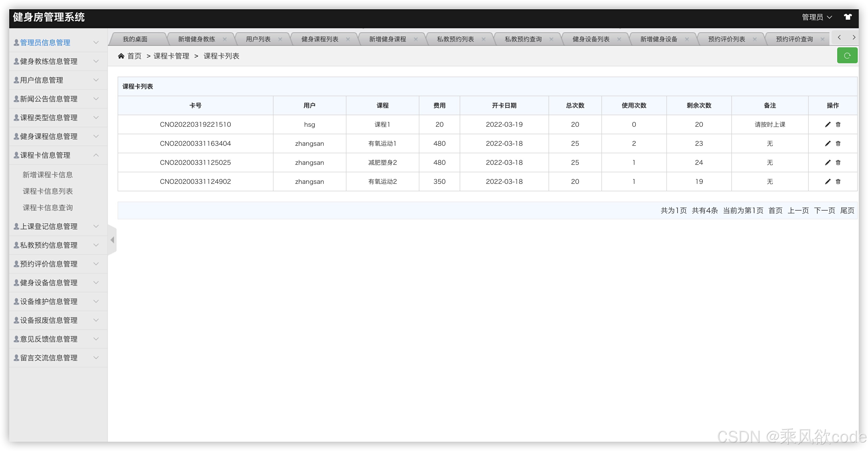
Task: Switch to the 用户列表 tab
Action: click(258, 39)
